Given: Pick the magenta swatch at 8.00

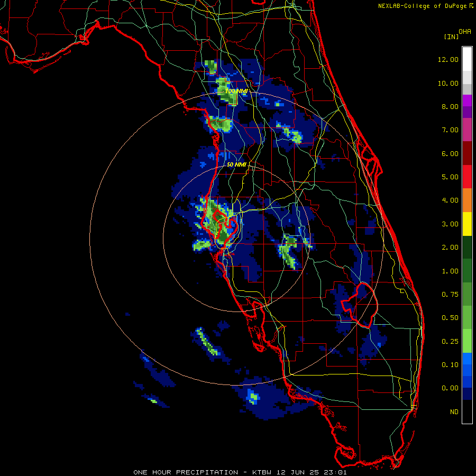Looking at the screenshot, I should pos(467,100).
